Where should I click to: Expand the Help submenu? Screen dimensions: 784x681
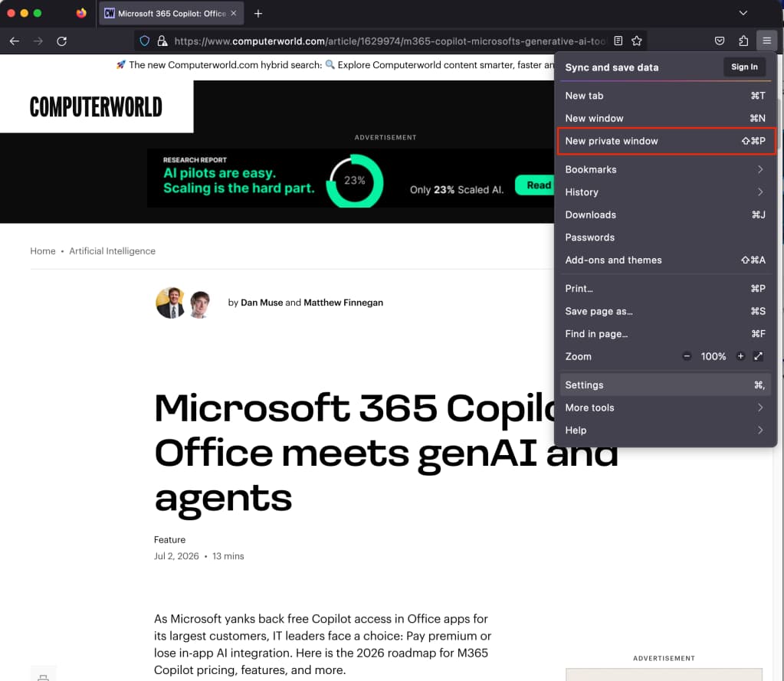pos(665,431)
